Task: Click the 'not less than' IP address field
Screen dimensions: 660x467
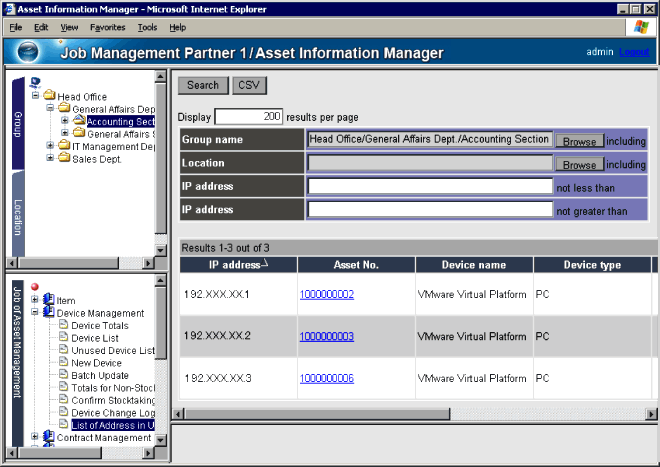Action: (x=430, y=186)
